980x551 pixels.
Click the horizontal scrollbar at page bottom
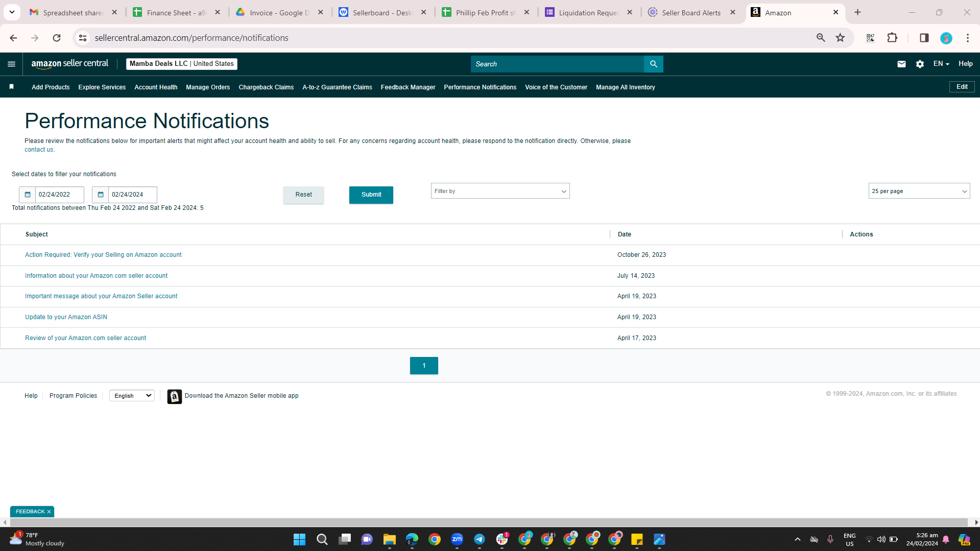(490, 522)
